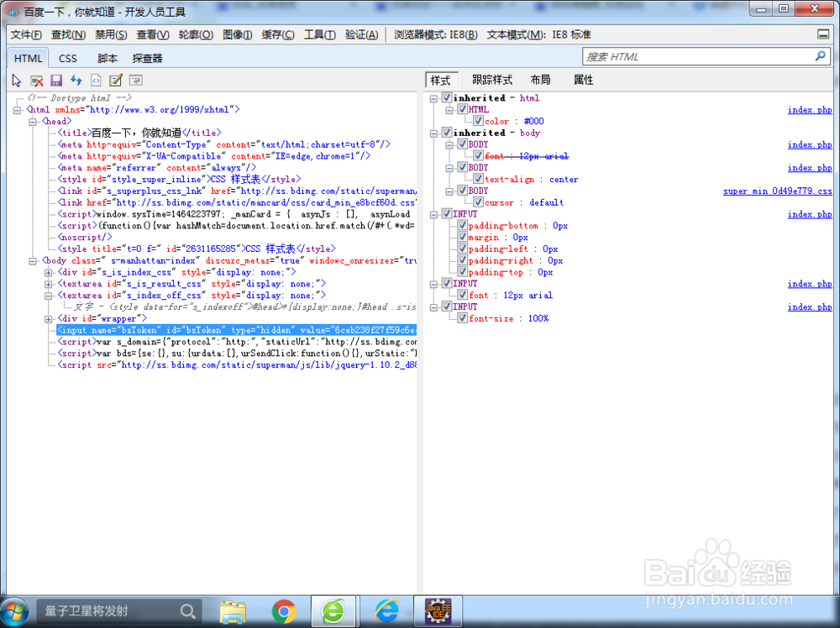
Task: Switch to the 布局 tab
Action: [x=540, y=80]
